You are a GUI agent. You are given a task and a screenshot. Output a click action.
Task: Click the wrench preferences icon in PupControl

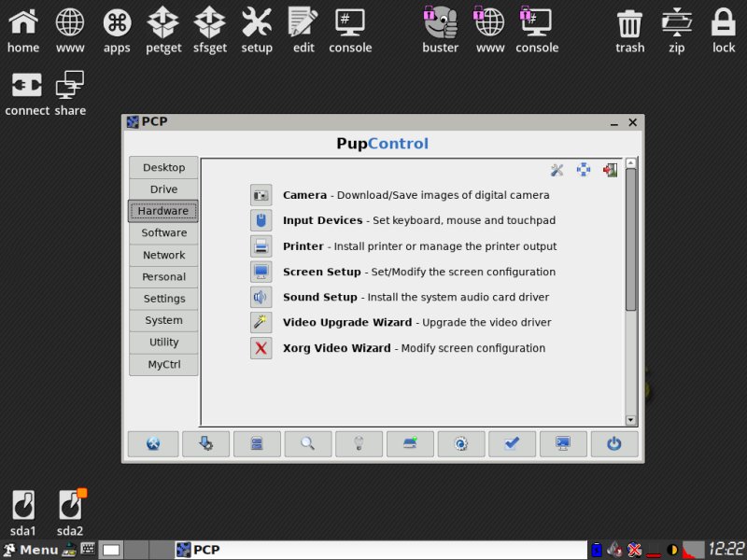tap(557, 170)
